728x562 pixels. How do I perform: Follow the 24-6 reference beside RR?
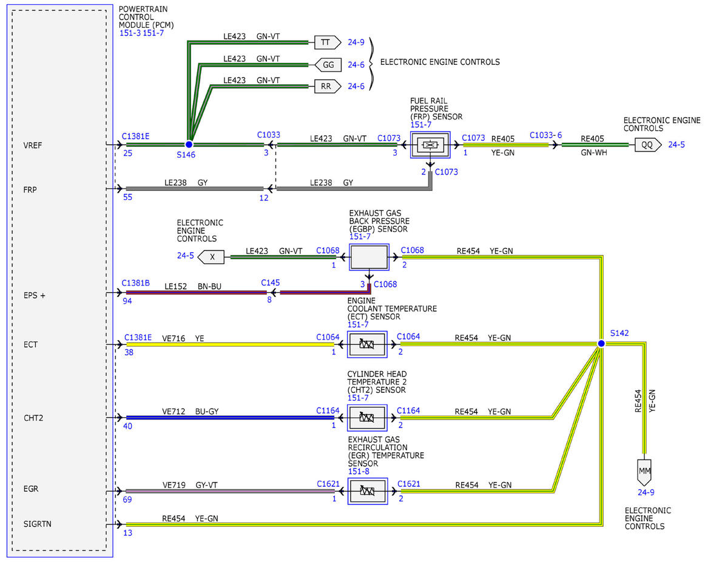356,86
